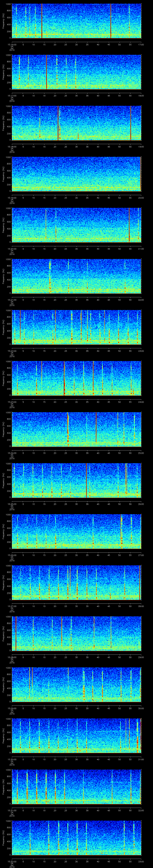
Task: Click the 15:22:00 start time label
Action: [x=12, y=351]
